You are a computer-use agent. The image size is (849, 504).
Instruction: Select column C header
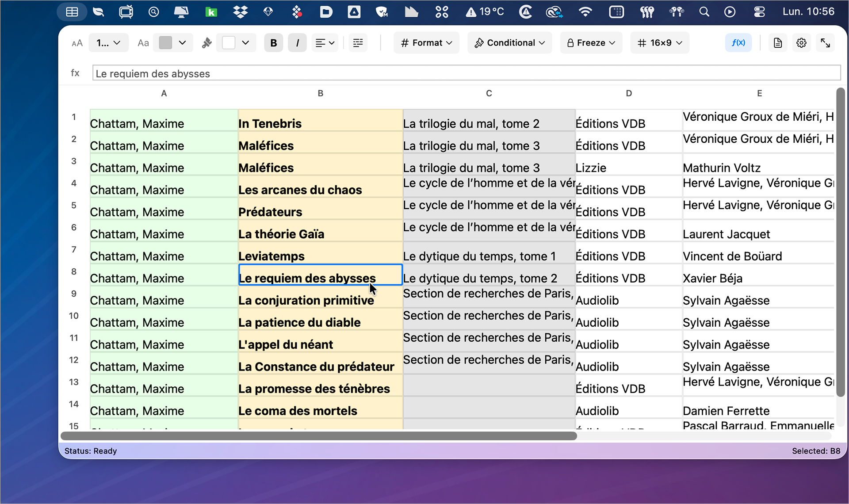point(489,93)
